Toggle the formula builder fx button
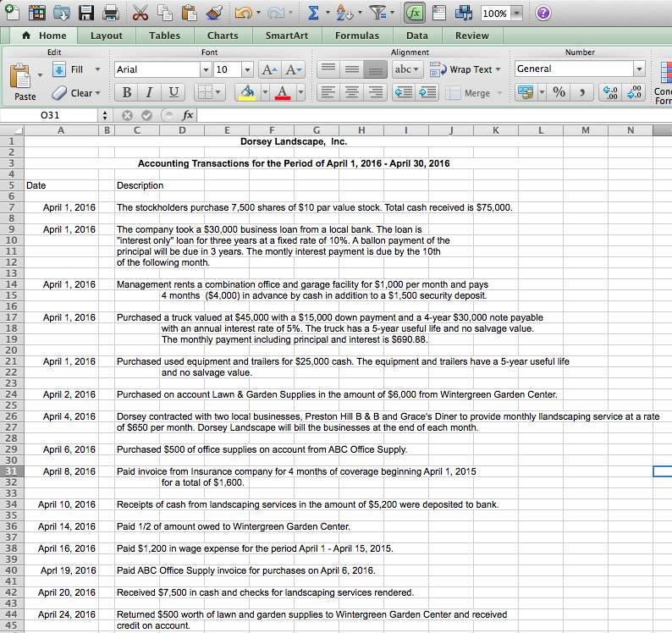This screenshot has height=633, width=672. point(415,13)
